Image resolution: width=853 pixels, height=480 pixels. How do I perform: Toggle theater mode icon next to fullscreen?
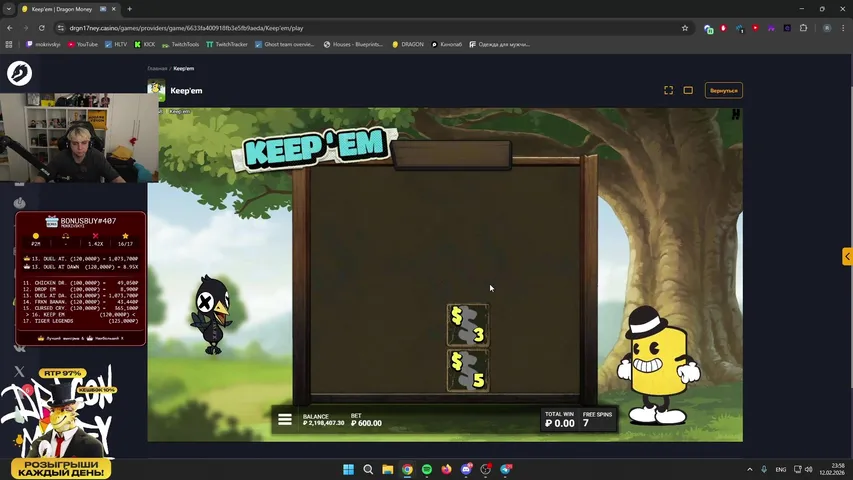click(x=688, y=90)
